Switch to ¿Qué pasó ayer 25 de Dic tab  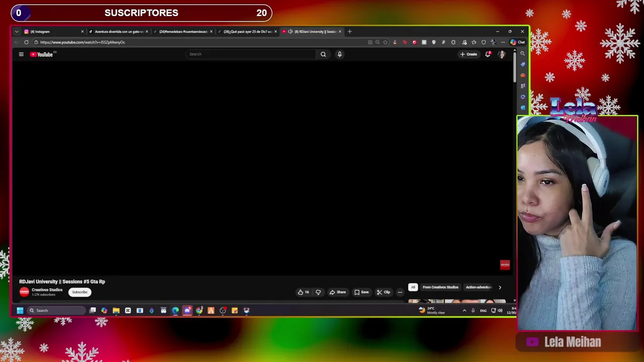[248, 32]
